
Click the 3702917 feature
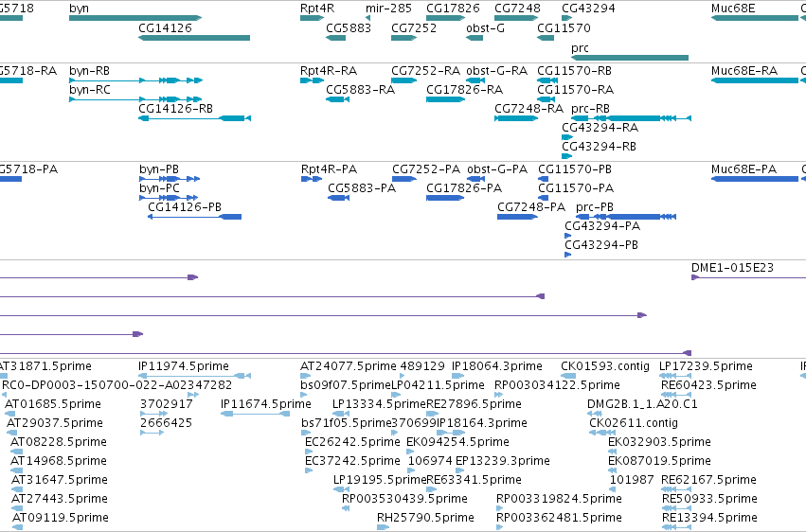pyautogui.click(x=153, y=414)
